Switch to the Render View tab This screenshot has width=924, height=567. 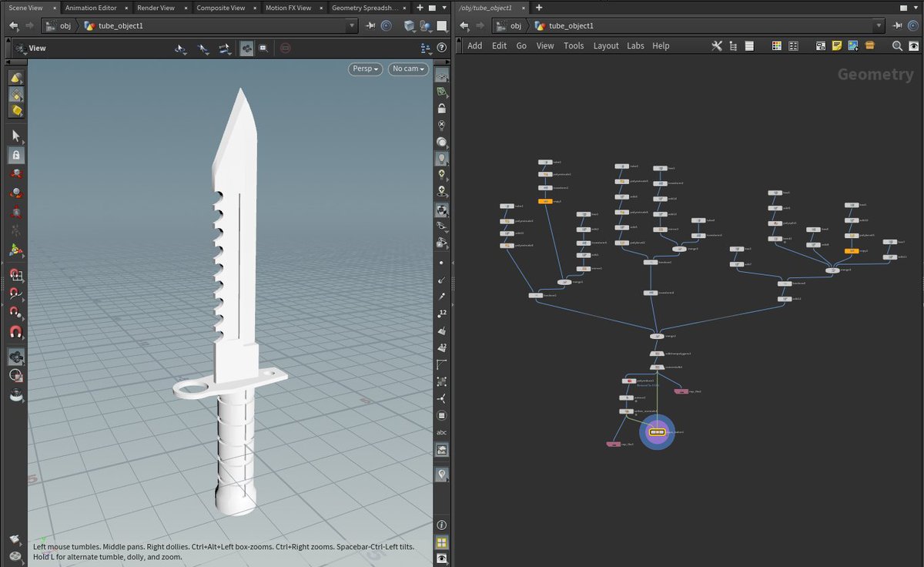[156, 8]
